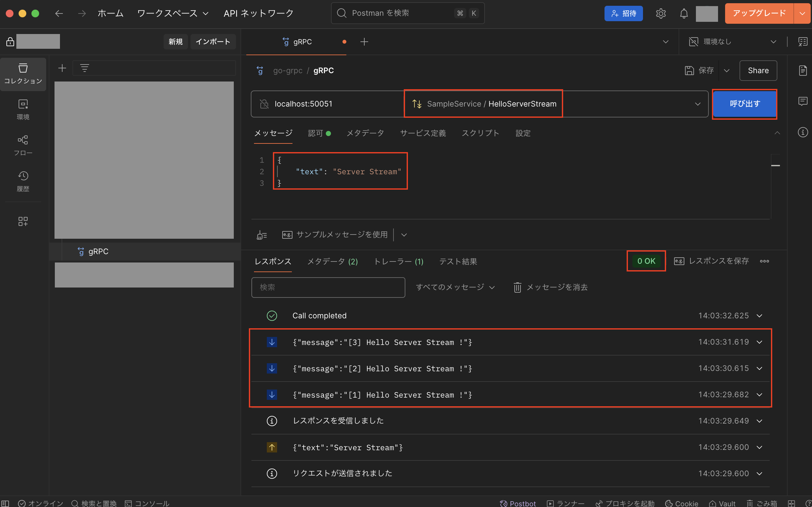Create new collection with plus icon
Viewport: 812px width, 507px height.
click(62, 68)
